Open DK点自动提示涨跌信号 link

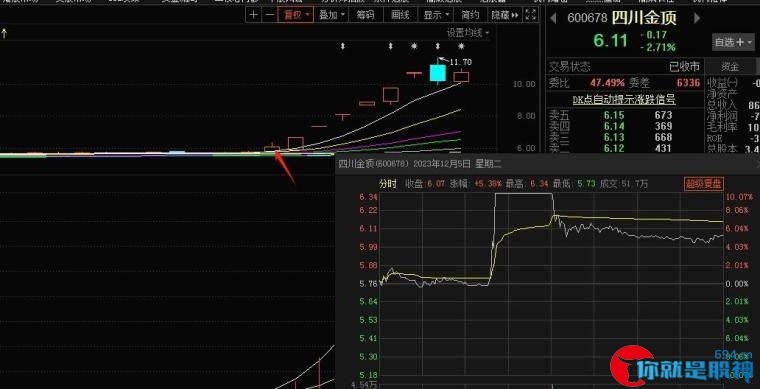624,100
